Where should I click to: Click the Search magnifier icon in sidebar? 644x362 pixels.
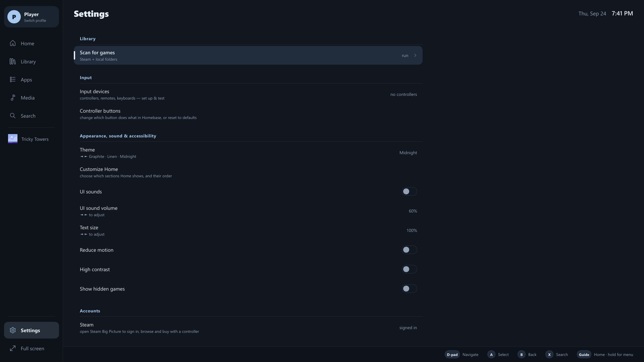tap(13, 116)
